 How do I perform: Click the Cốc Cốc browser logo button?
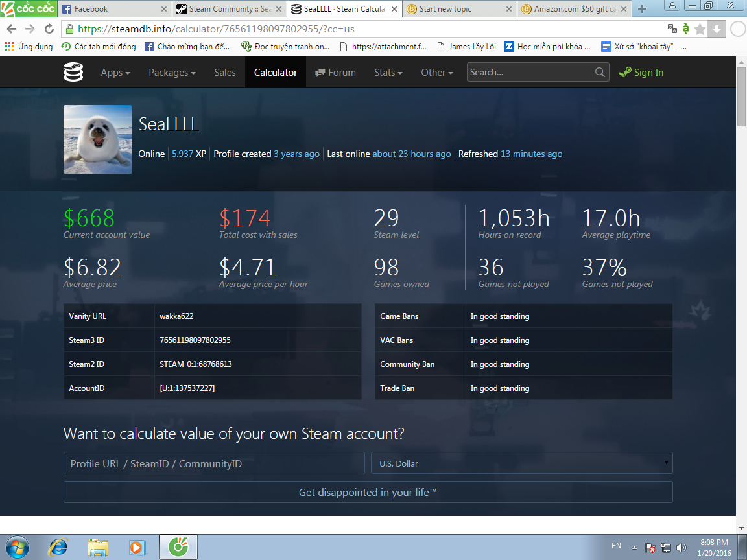tap(29, 8)
